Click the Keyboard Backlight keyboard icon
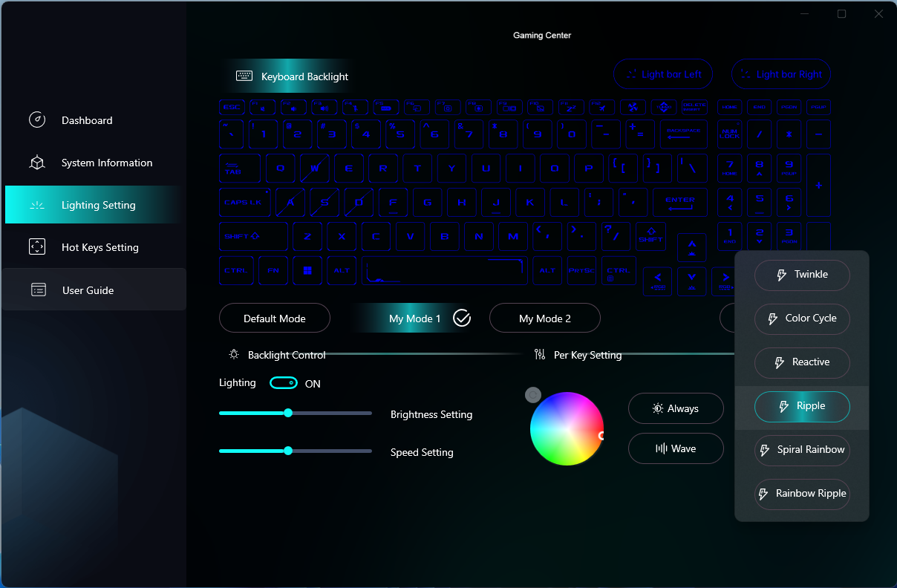Screen dimensions: 897x588 (244, 76)
